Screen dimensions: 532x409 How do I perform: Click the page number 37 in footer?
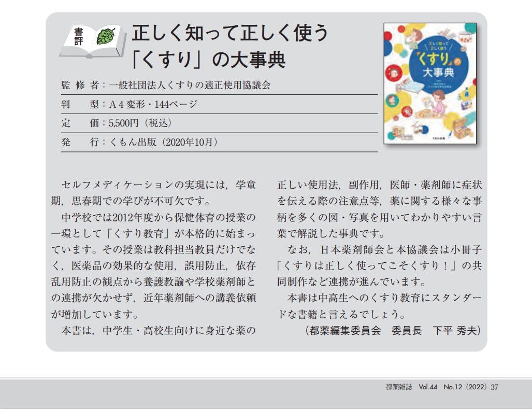coord(494,387)
